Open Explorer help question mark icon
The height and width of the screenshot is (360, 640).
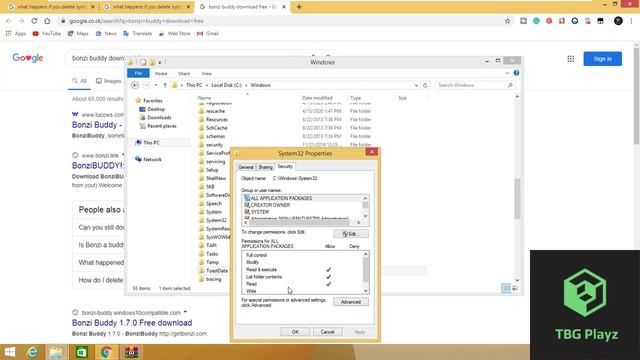coord(516,73)
